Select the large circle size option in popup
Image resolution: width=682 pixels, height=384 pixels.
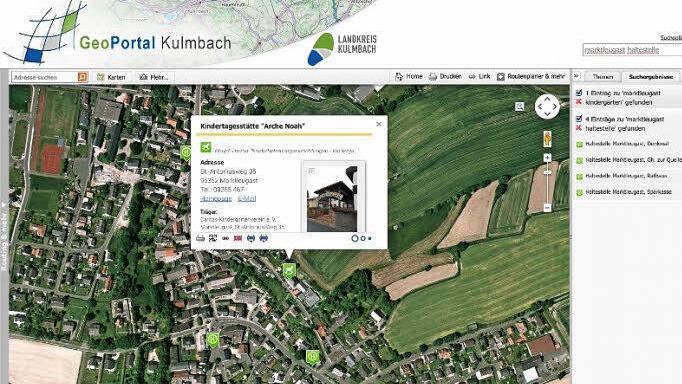point(354,238)
